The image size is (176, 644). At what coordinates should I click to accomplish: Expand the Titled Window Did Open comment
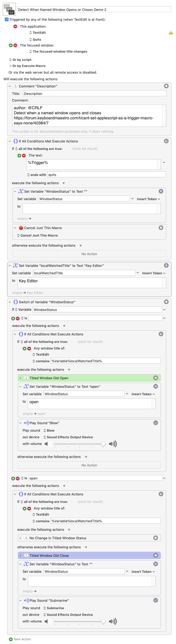click(20, 378)
